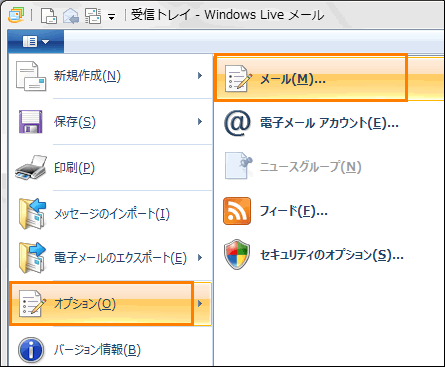
Task: Click the 新規作成(N) document icon
Action: pyautogui.click(x=31, y=76)
